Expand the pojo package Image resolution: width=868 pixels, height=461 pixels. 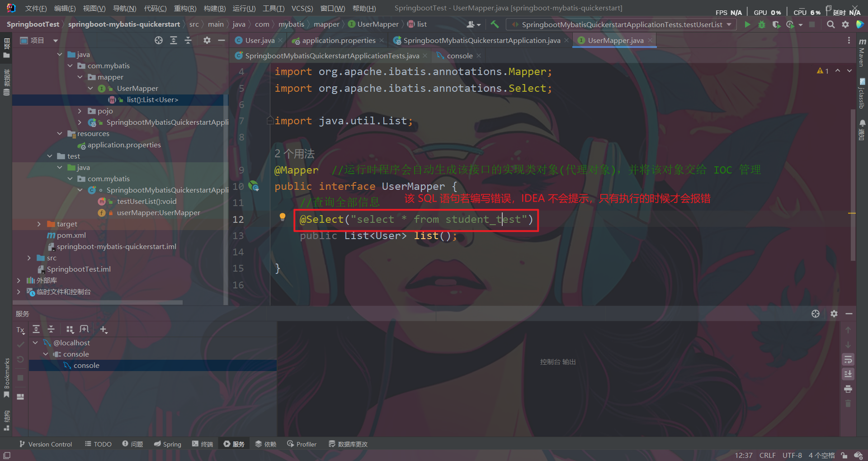[80, 111]
